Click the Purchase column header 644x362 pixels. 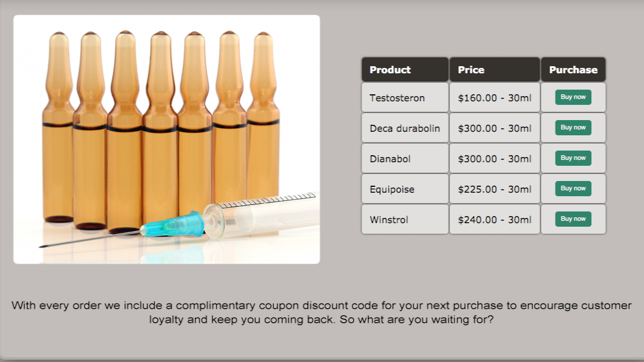click(573, 70)
